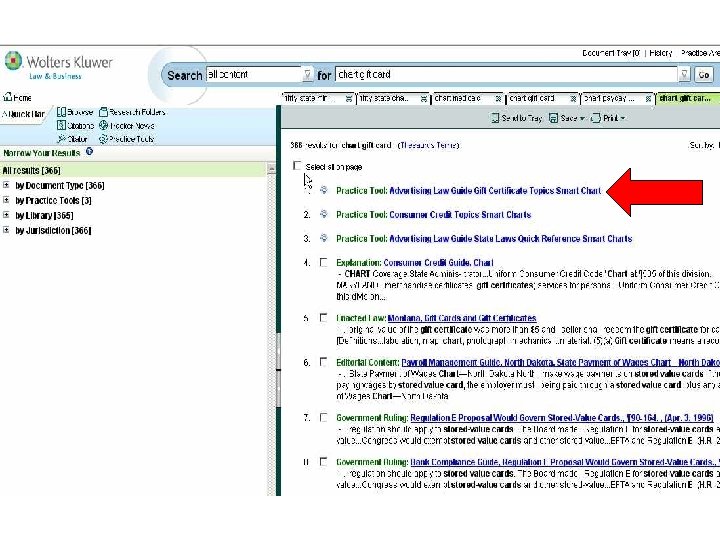Open the Citations icon in Quick Bar

click(x=62, y=125)
